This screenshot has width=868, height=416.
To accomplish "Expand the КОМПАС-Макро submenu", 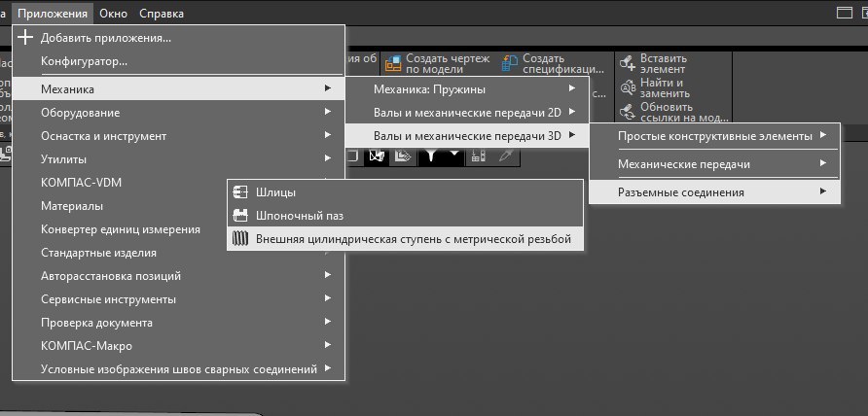I will [x=178, y=346].
